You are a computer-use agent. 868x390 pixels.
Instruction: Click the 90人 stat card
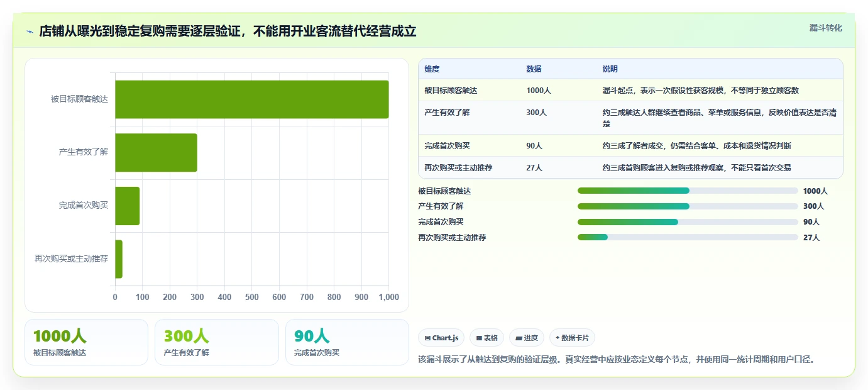point(347,342)
